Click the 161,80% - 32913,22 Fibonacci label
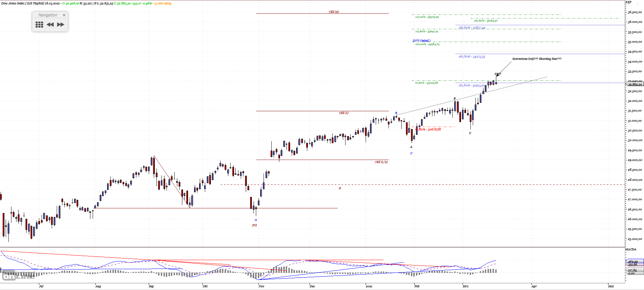Screen dimensions: 644x290 [472, 85]
